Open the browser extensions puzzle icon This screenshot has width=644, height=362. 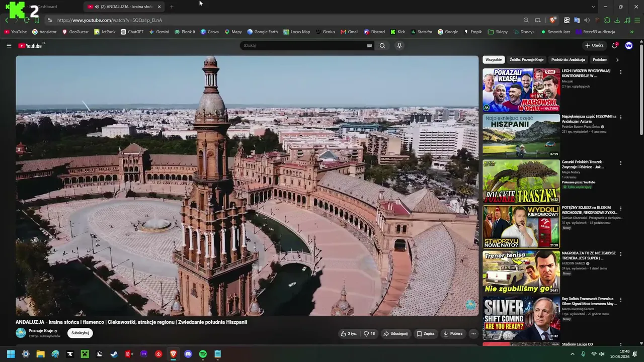[607, 20]
